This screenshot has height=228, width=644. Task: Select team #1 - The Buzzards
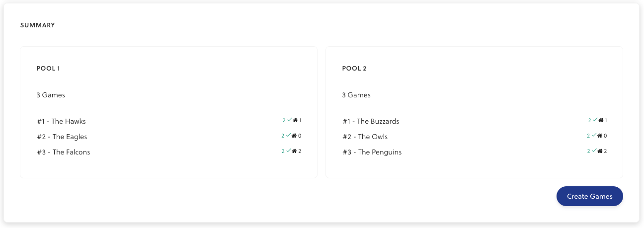[370, 121]
